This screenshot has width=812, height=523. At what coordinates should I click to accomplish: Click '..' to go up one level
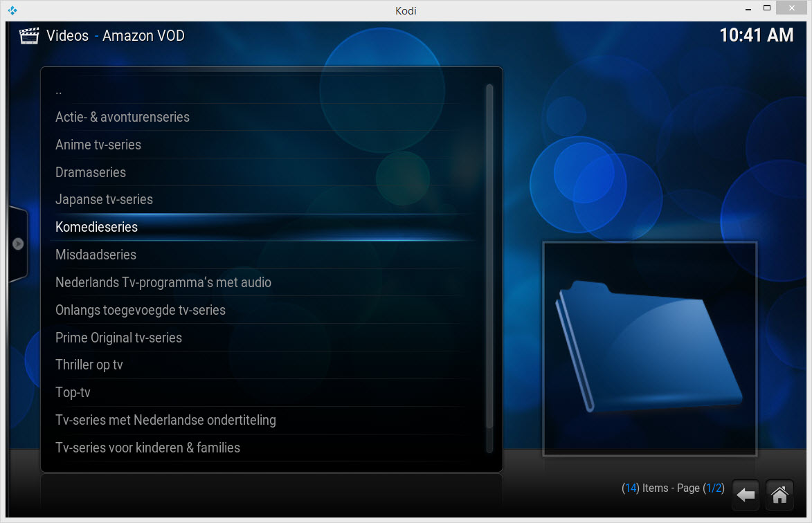tap(59, 90)
